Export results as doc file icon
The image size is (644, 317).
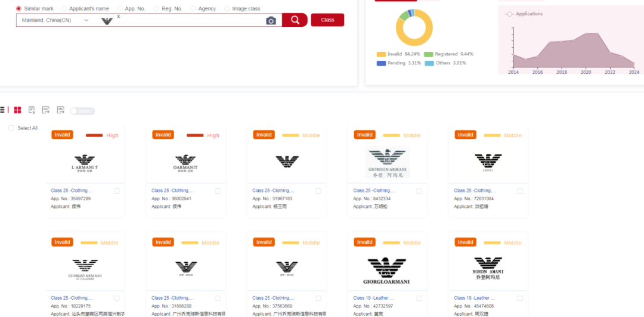coord(46,110)
